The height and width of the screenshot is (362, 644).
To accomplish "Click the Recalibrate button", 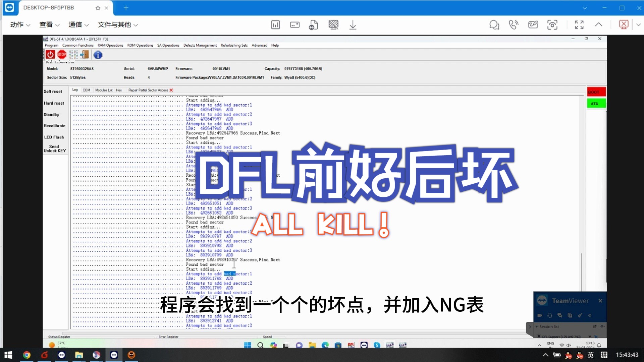I will click(54, 126).
